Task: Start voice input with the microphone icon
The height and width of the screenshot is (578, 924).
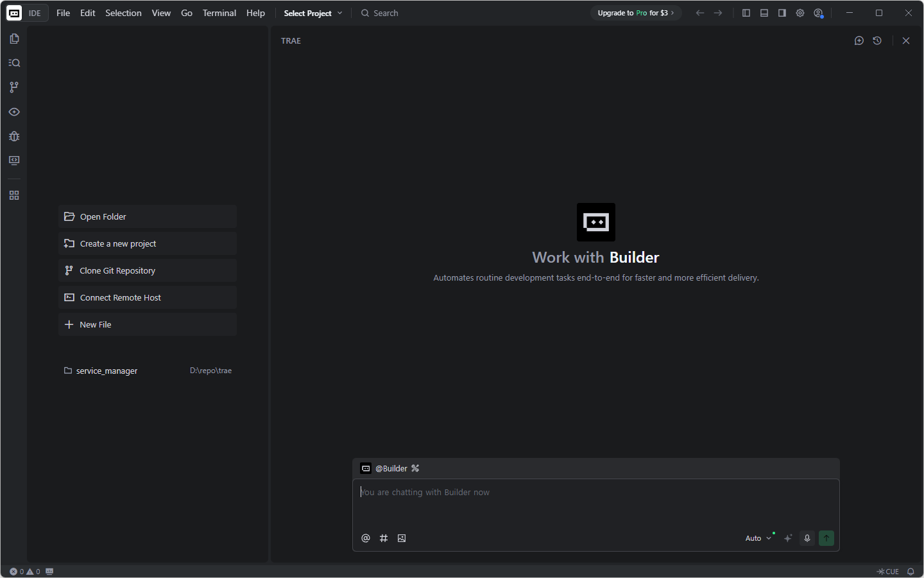Action: point(807,538)
